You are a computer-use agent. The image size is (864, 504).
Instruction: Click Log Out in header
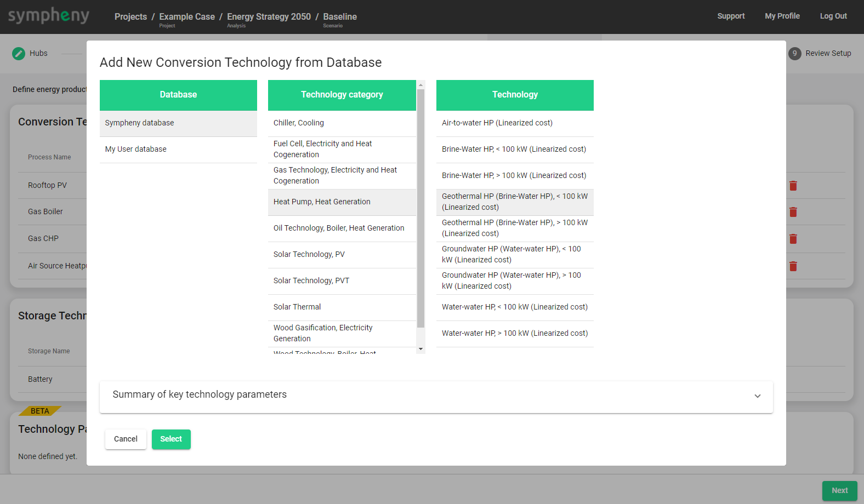point(833,16)
